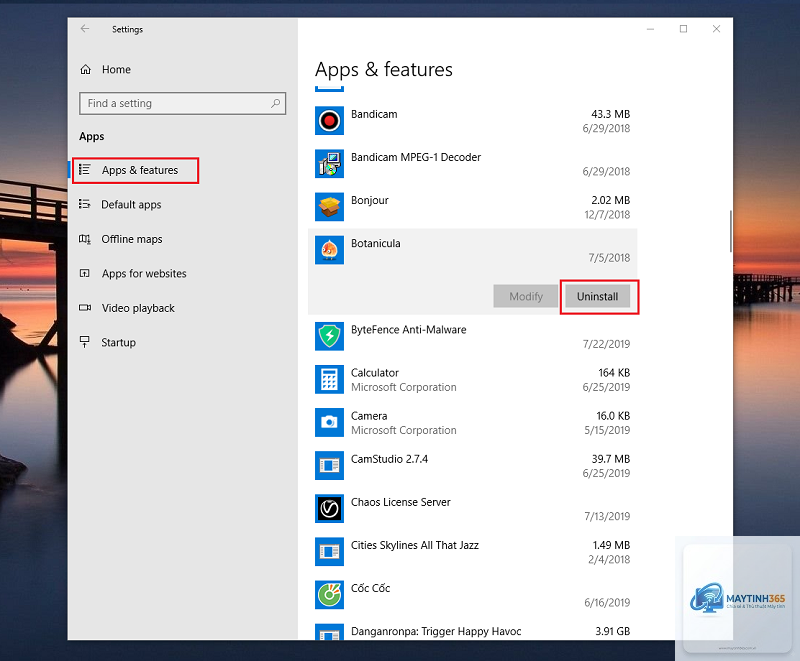
Task: Click the Calculator app icon
Action: click(x=329, y=379)
